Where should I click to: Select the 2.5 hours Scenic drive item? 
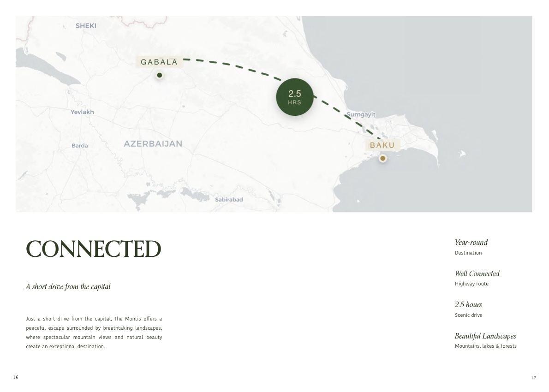468,309
